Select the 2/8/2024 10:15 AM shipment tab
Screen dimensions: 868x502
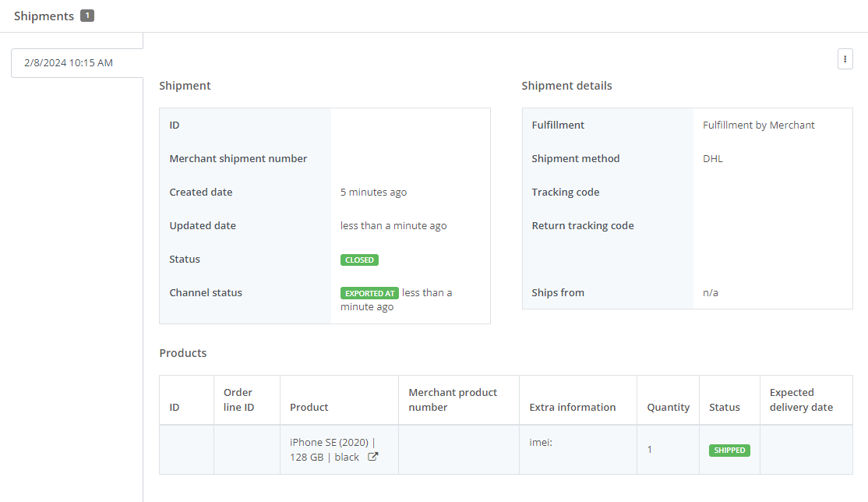tap(69, 62)
